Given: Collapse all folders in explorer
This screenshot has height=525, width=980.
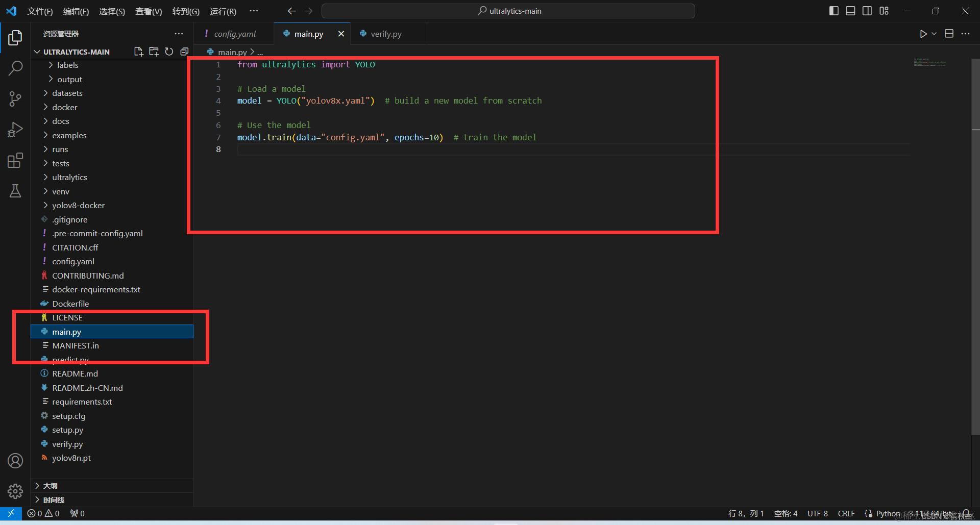Looking at the screenshot, I should (x=184, y=52).
